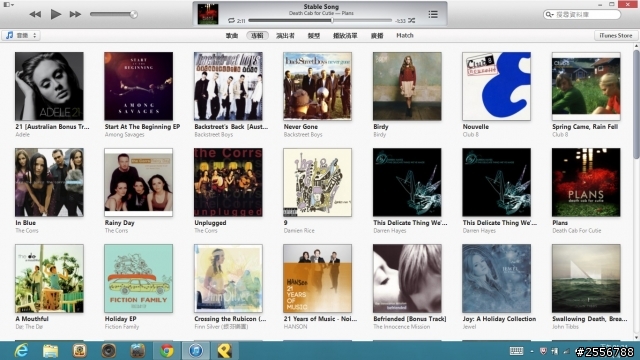
Task: Switch to the 演出者 tab
Action: pos(285,36)
